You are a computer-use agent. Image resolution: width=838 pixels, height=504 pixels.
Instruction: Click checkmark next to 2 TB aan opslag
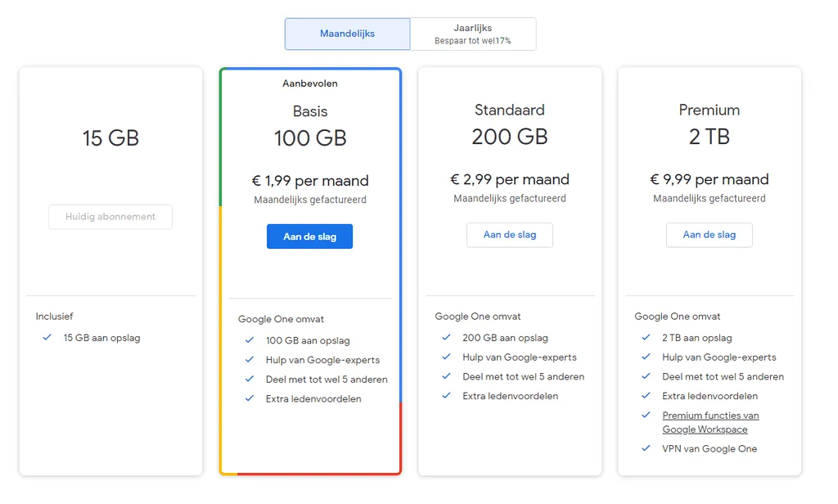pyautogui.click(x=646, y=338)
